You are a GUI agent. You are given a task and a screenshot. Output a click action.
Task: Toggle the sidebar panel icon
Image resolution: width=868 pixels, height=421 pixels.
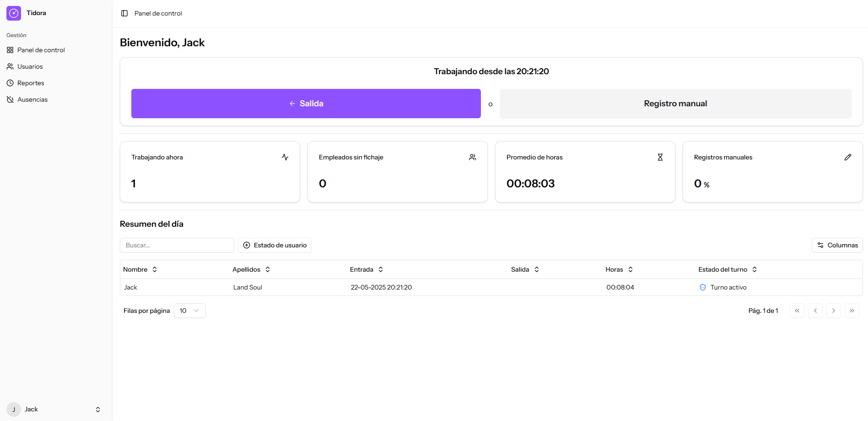124,13
